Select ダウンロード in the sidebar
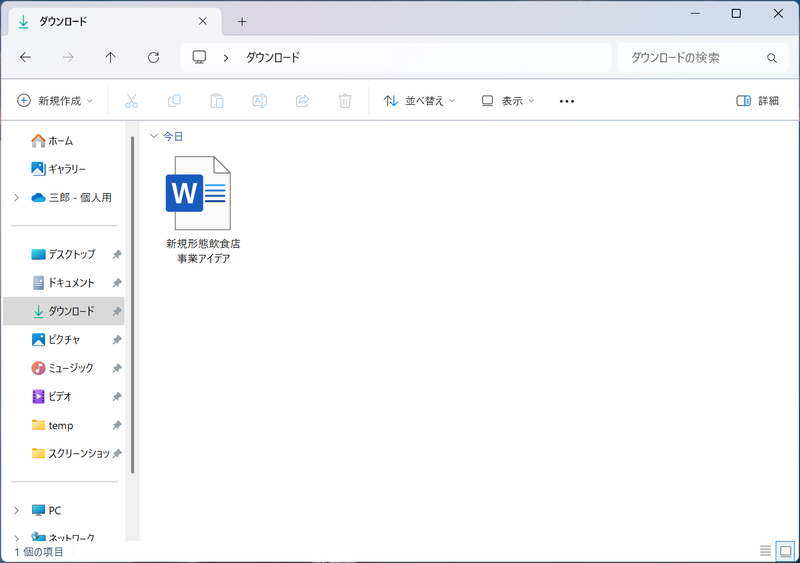The width and height of the screenshot is (800, 563). click(x=64, y=311)
